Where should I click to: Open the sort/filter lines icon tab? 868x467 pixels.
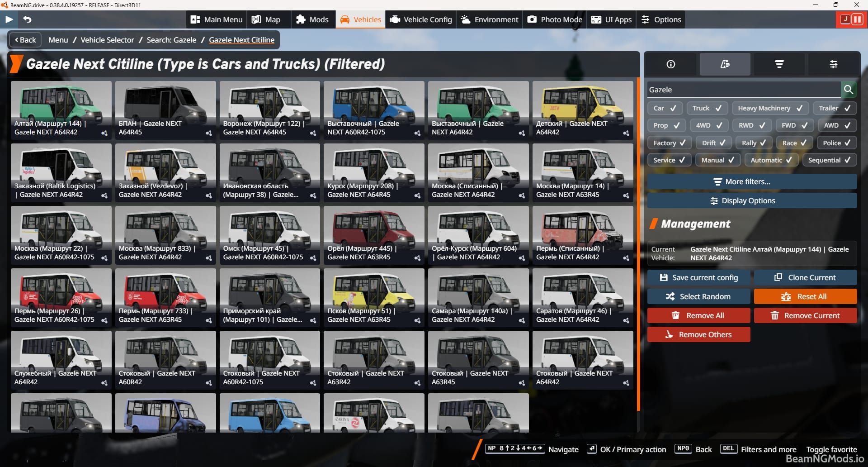click(779, 64)
